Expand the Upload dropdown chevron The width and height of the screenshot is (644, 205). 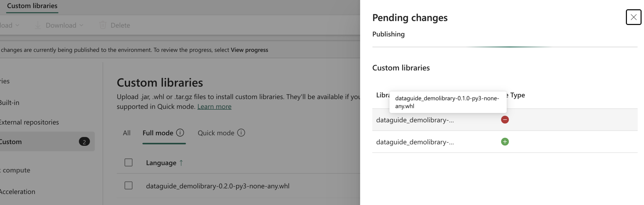point(17,25)
